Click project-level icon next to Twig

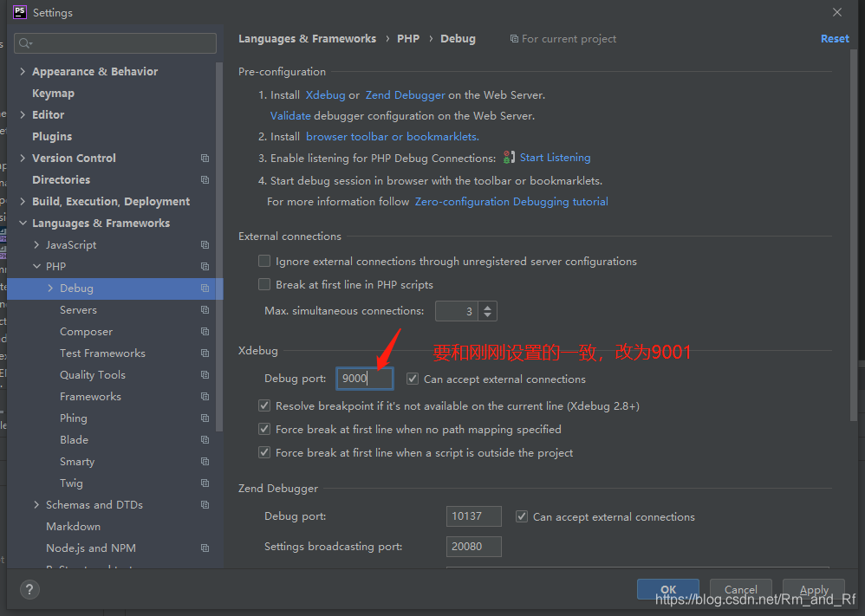tap(205, 483)
